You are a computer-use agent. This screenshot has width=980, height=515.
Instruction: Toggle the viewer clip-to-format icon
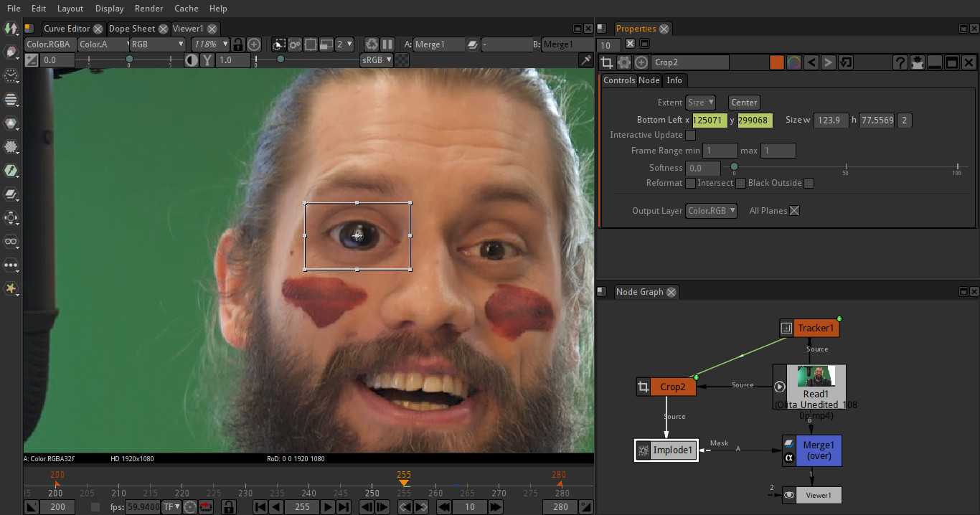(x=279, y=44)
